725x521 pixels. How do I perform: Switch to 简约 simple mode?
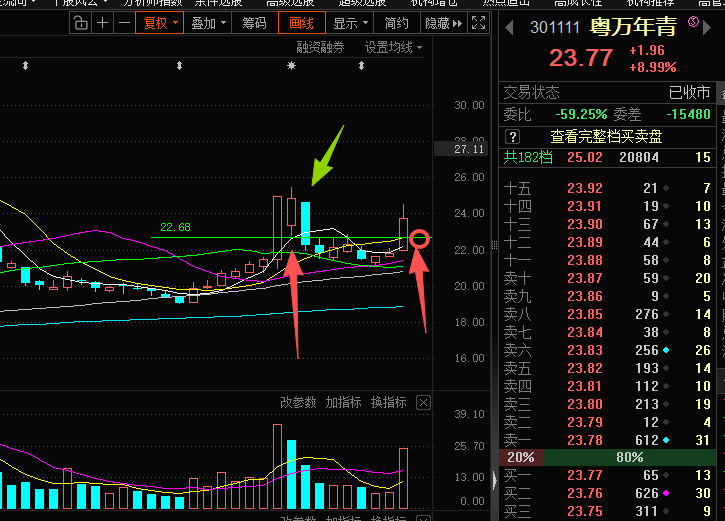396,23
